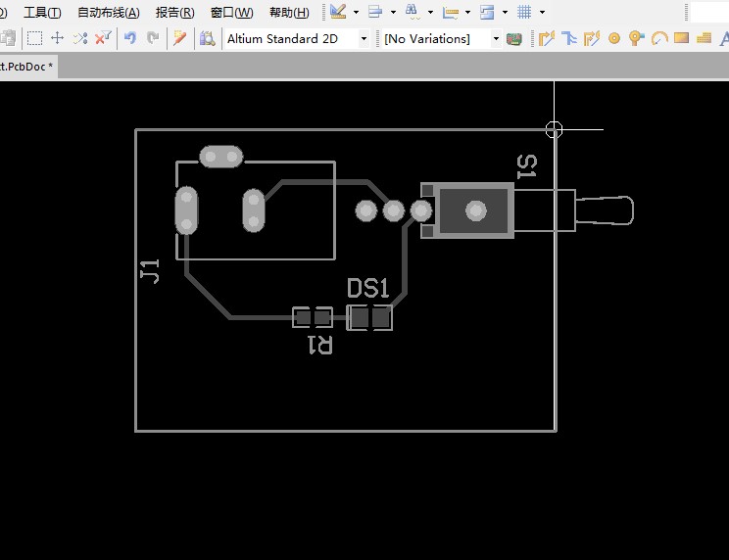This screenshot has width=729, height=560.
Task: Click the move selection cross-arrows tool
Action: click(x=57, y=38)
